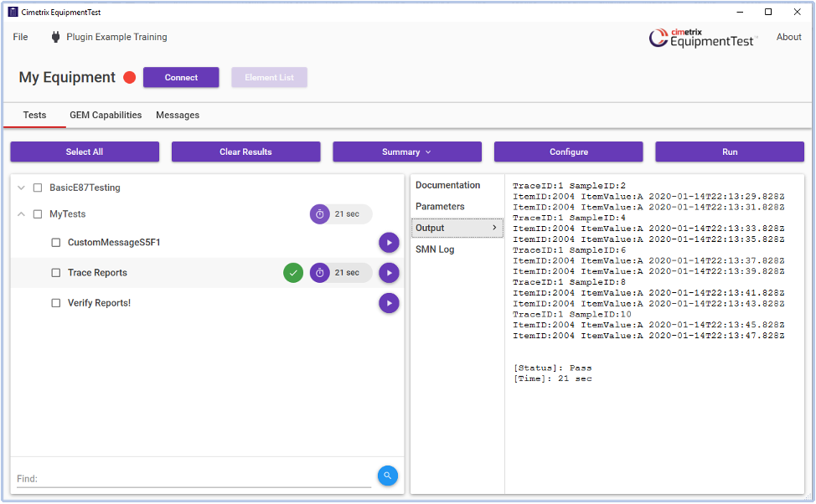Click the [Status]: Pass output line
Viewport: 816px width, 504px height.
(553, 368)
